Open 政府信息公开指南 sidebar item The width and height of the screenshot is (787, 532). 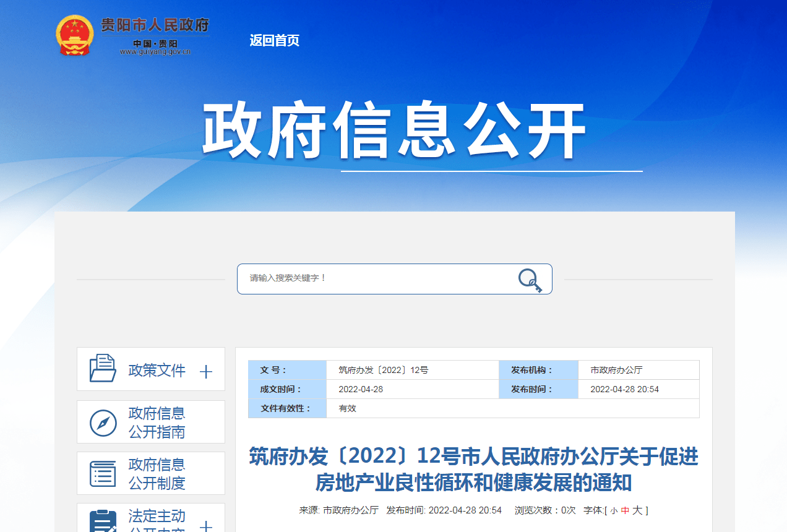157,423
